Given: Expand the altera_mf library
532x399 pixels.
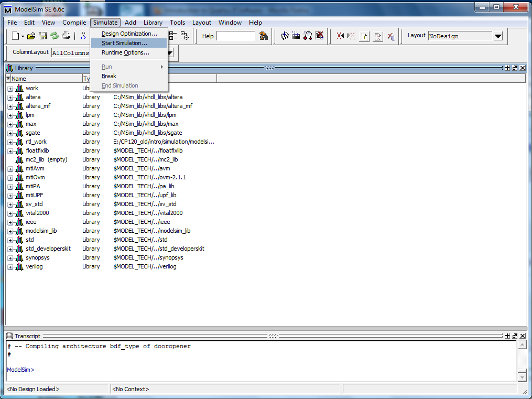Looking at the screenshot, I should pos(10,106).
